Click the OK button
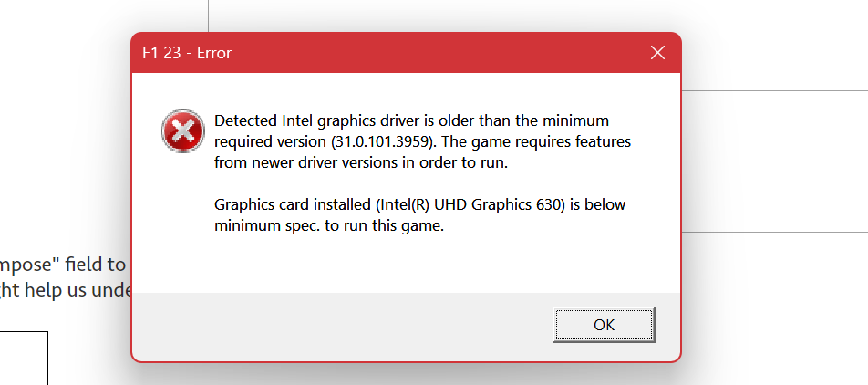 604,325
